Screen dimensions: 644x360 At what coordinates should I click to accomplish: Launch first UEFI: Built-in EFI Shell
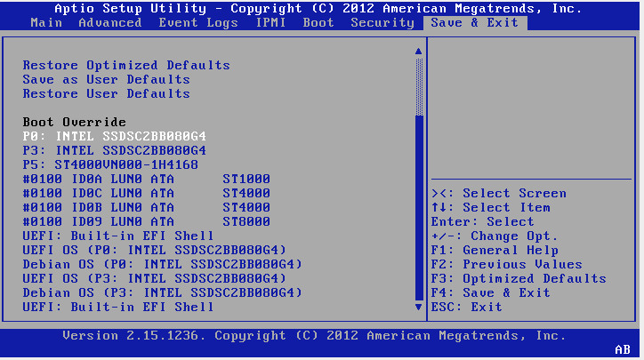tap(118, 236)
